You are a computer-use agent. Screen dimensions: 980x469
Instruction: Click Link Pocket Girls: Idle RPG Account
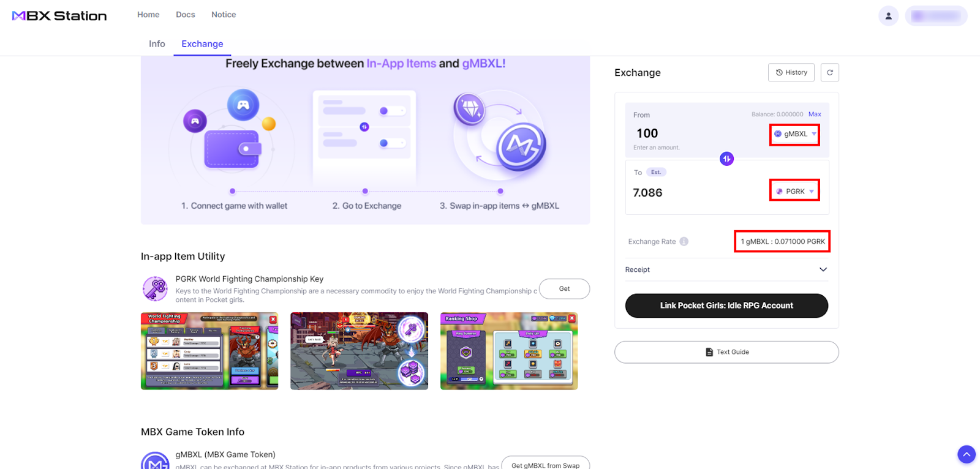pos(726,306)
